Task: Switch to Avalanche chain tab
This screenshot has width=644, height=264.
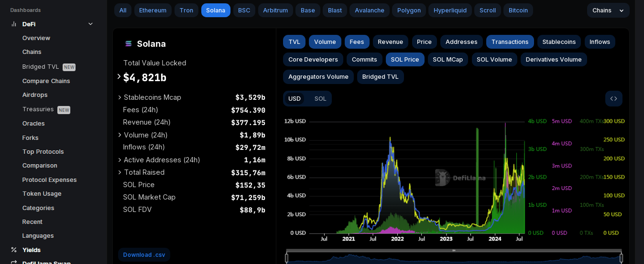Action: coord(370,11)
